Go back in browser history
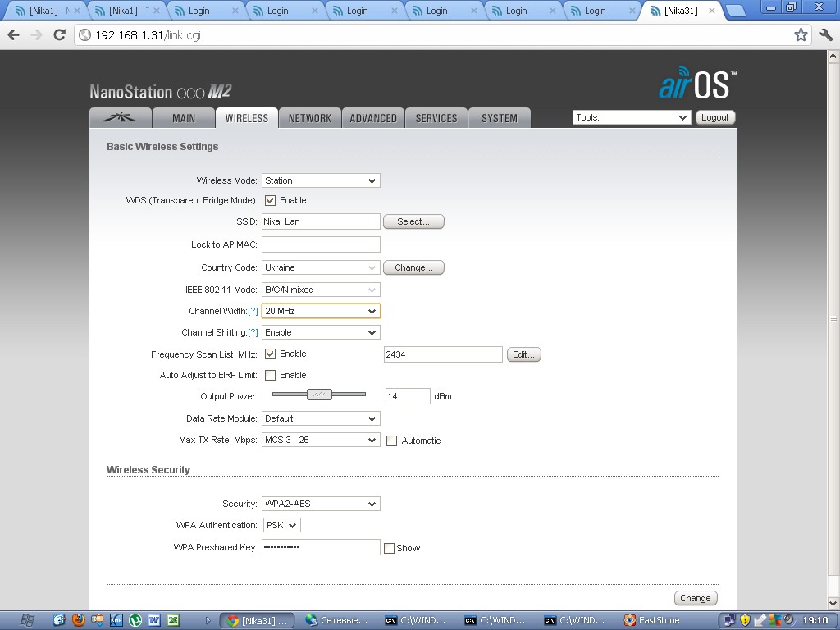840x630 pixels. (14, 34)
